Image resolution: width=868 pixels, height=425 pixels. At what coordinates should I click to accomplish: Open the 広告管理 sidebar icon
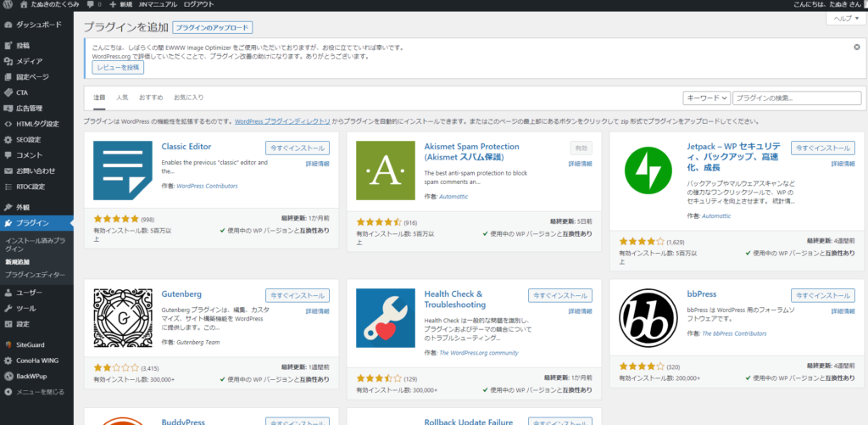pos(8,108)
